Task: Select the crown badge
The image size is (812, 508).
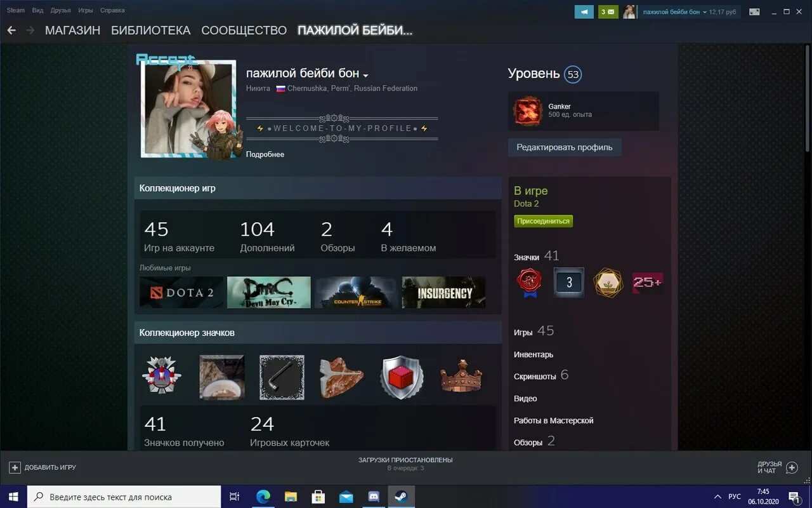Action: pos(461,376)
